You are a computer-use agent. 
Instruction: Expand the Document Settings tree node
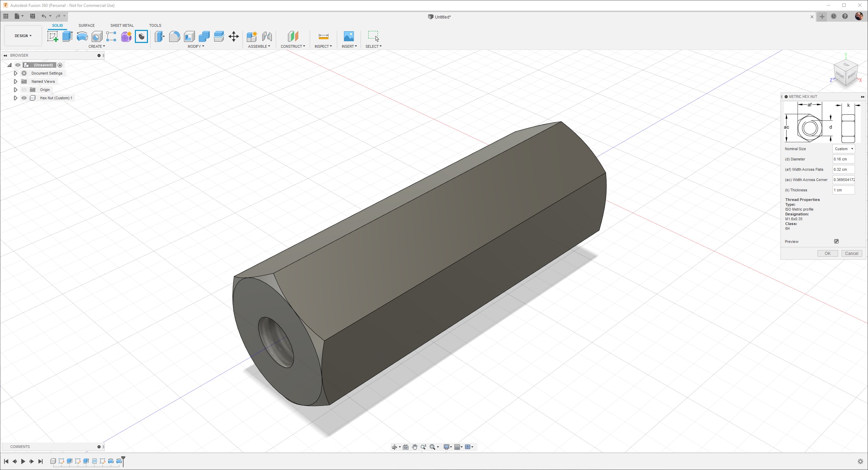[x=15, y=73]
